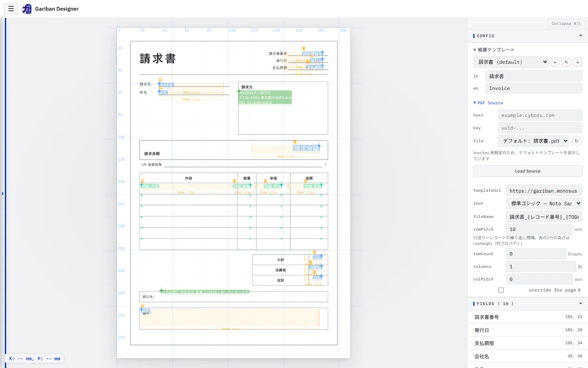Select the 備考 field box on canvas
The height and width of the screenshot is (368, 588).
[230, 318]
